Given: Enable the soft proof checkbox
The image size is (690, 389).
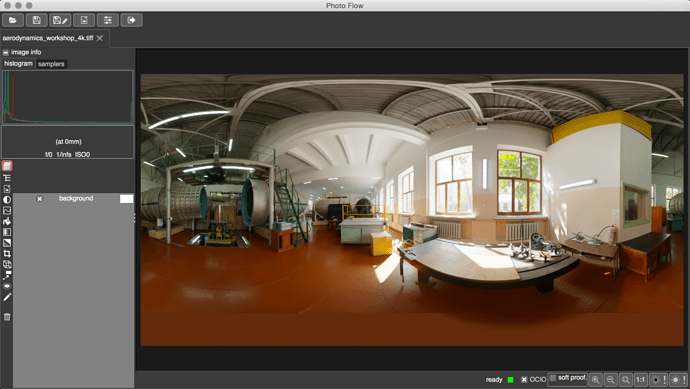Looking at the screenshot, I should coord(553,378).
